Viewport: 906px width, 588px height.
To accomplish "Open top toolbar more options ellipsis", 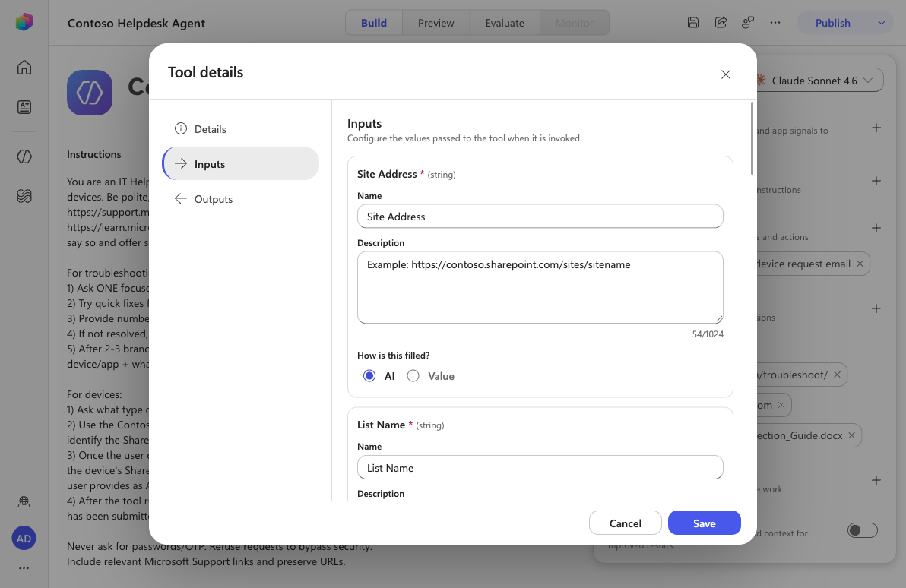I will click(x=775, y=23).
